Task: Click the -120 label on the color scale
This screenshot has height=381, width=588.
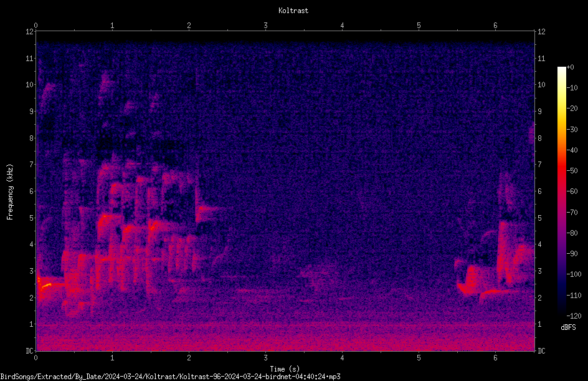Action: click(574, 316)
